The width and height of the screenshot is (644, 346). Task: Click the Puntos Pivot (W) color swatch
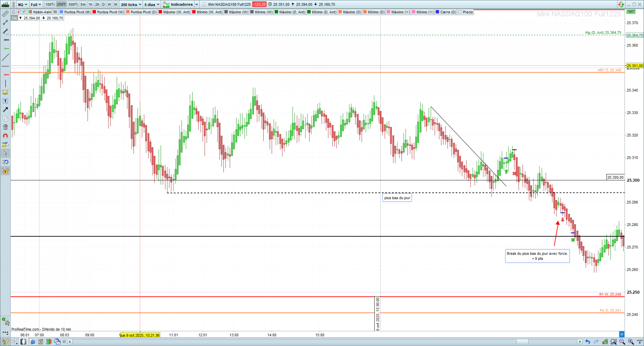pos(94,12)
